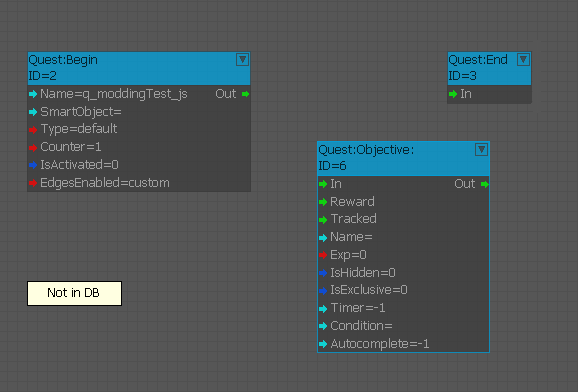This screenshot has height=392, width=578.
Task: Select the Quest:Begin node title bar
Action: click(x=139, y=68)
